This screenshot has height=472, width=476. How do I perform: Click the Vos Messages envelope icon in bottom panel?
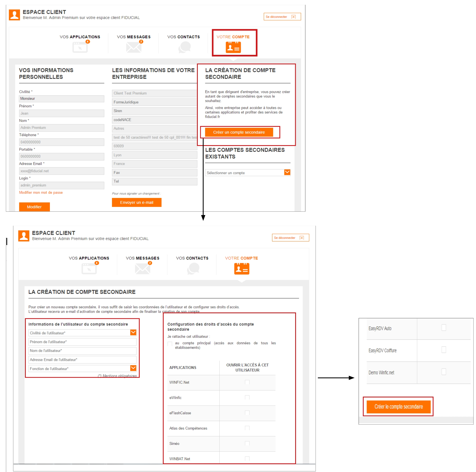143,269
